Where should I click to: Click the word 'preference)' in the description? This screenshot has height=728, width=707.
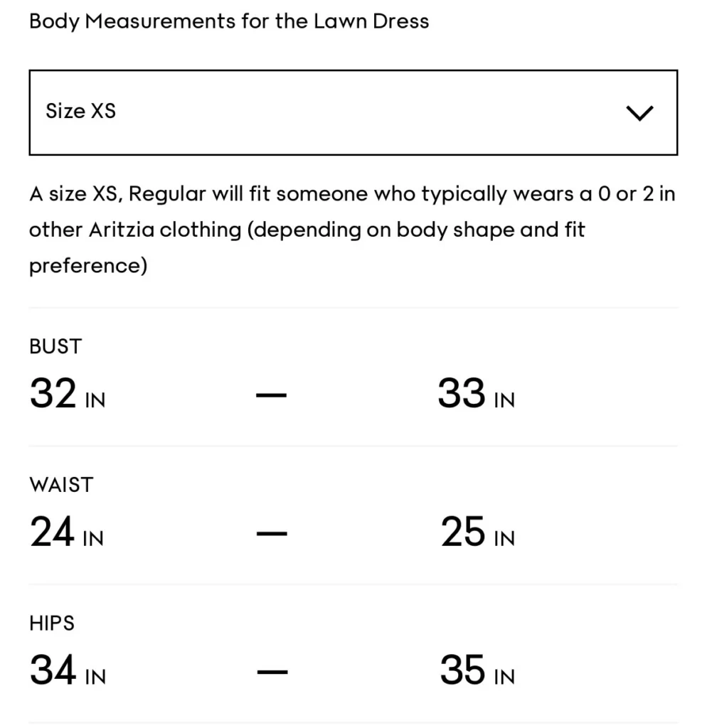(88, 266)
